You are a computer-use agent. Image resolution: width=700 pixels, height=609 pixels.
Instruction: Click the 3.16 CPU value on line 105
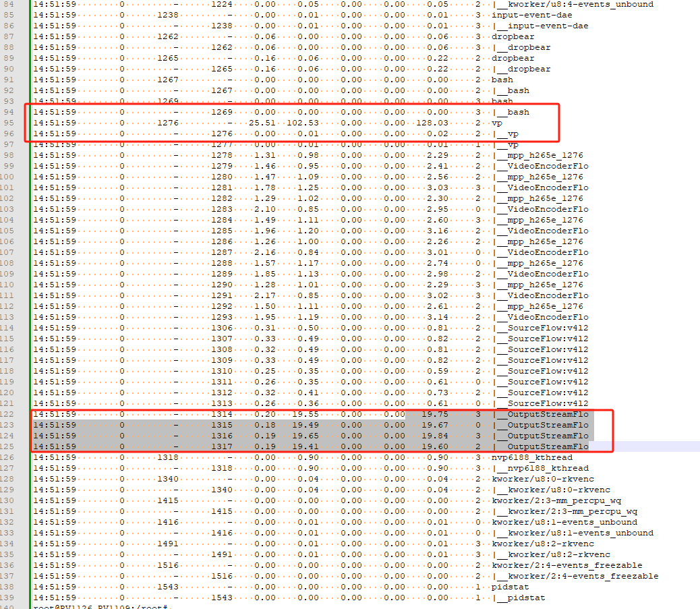pyautogui.click(x=438, y=231)
